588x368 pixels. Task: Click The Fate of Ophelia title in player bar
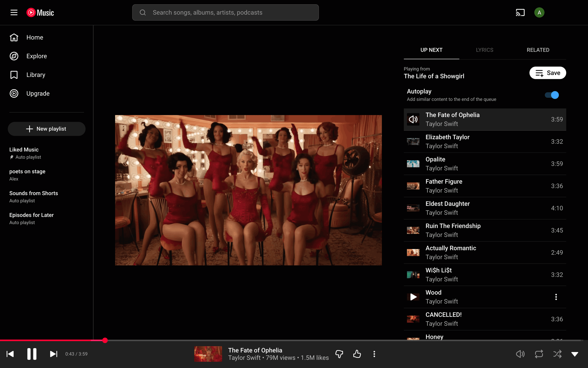click(255, 350)
